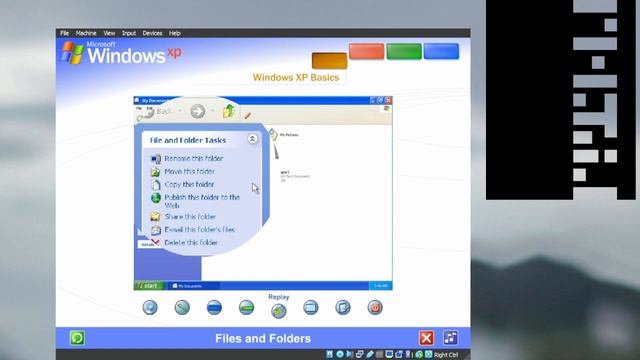Select the red section tab
This screenshot has height=360, width=640.
pyautogui.click(x=367, y=51)
